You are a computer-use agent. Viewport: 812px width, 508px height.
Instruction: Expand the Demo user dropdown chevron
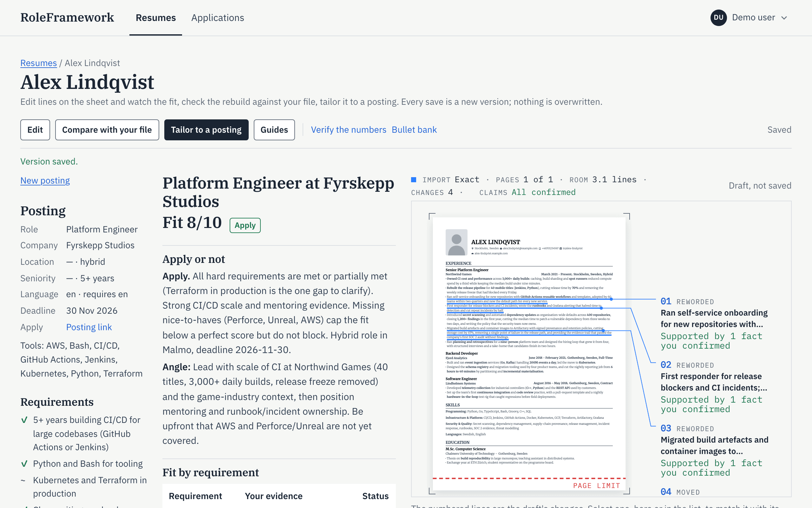(x=784, y=18)
